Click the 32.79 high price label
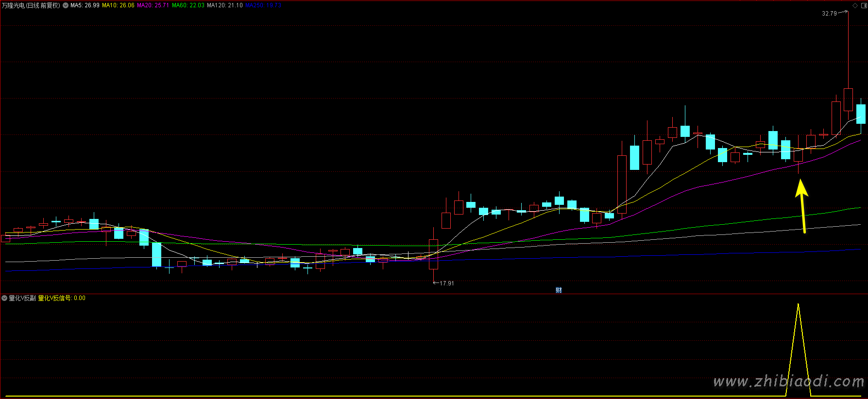Screen dimensions: 868x399 pos(829,14)
